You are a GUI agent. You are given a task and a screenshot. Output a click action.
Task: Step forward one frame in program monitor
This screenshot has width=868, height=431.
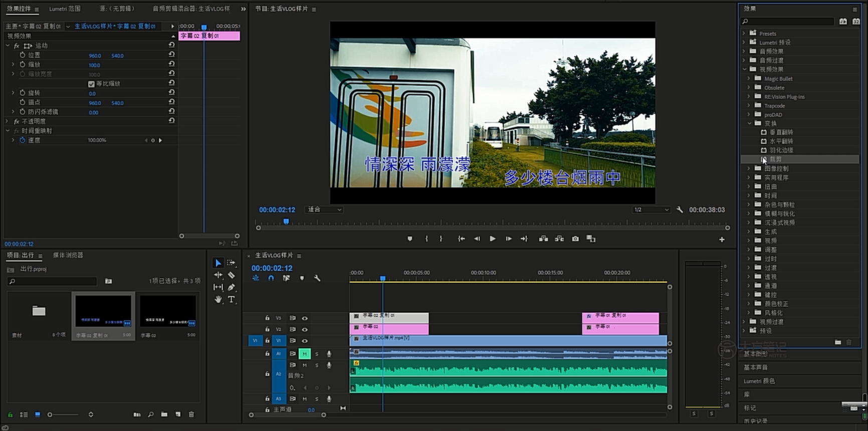(x=509, y=239)
